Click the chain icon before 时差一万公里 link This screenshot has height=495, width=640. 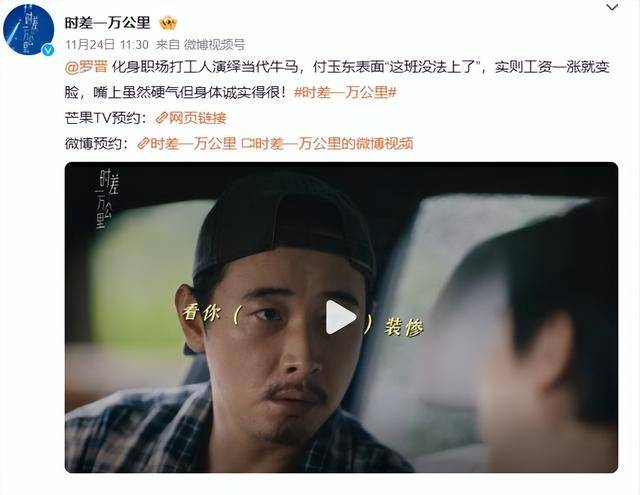(x=143, y=143)
